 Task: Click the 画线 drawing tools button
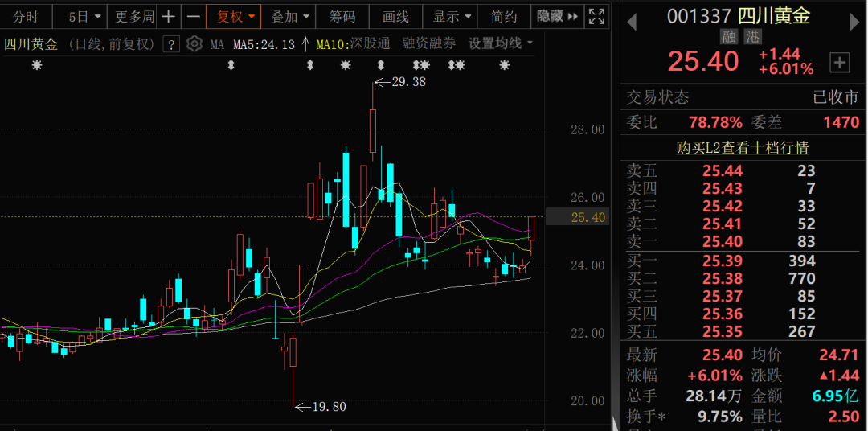pyautogui.click(x=395, y=16)
